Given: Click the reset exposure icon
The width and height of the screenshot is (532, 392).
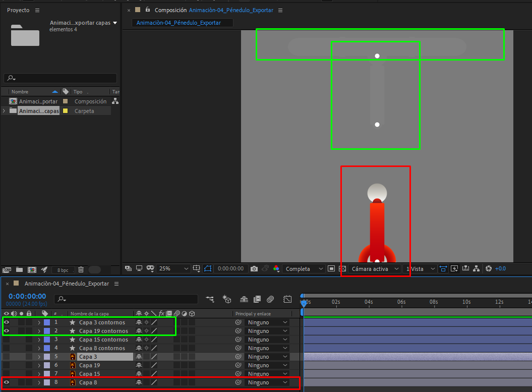Looking at the screenshot, I should click(x=489, y=268).
